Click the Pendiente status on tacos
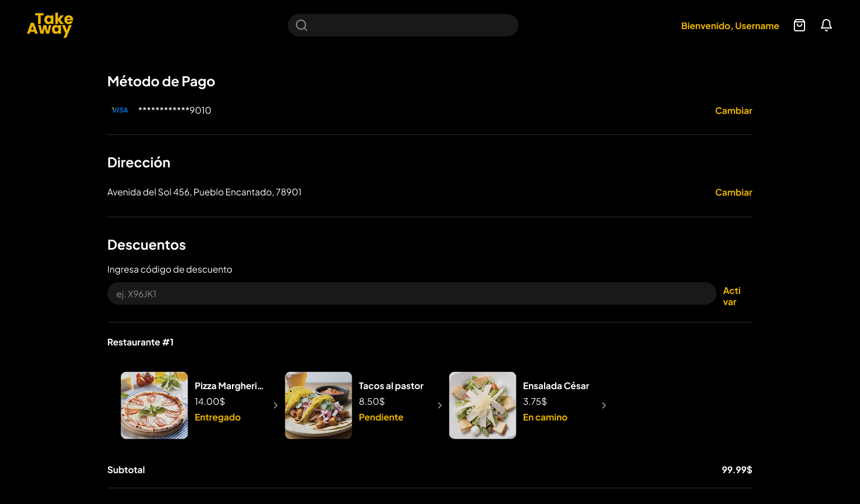 [381, 417]
